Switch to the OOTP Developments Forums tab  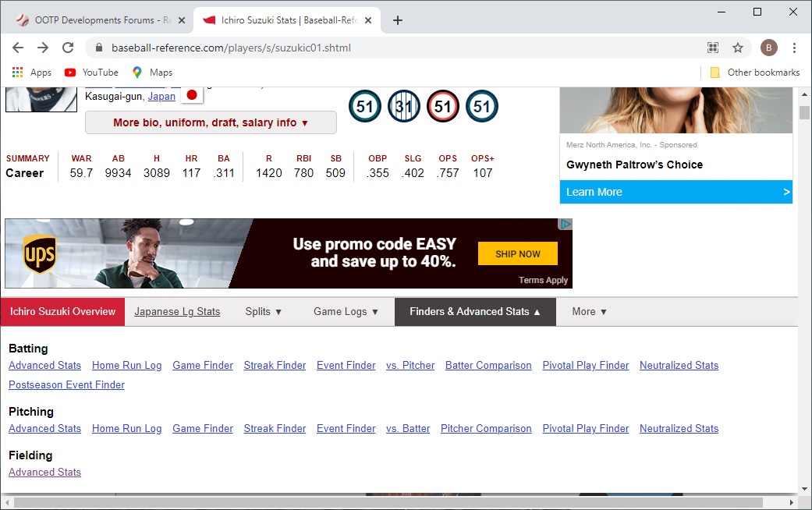coord(98,20)
